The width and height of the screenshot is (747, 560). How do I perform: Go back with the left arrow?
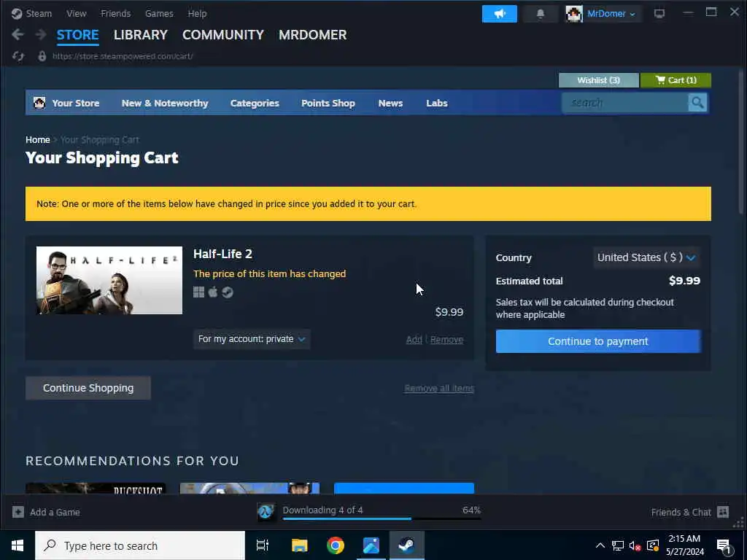pyautogui.click(x=18, y=34)
